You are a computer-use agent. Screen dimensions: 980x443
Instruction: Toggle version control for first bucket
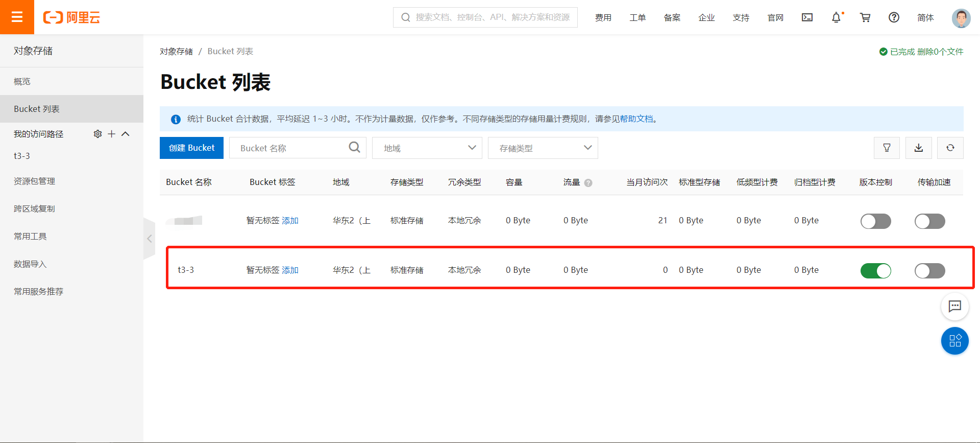[x=876, y=221]
